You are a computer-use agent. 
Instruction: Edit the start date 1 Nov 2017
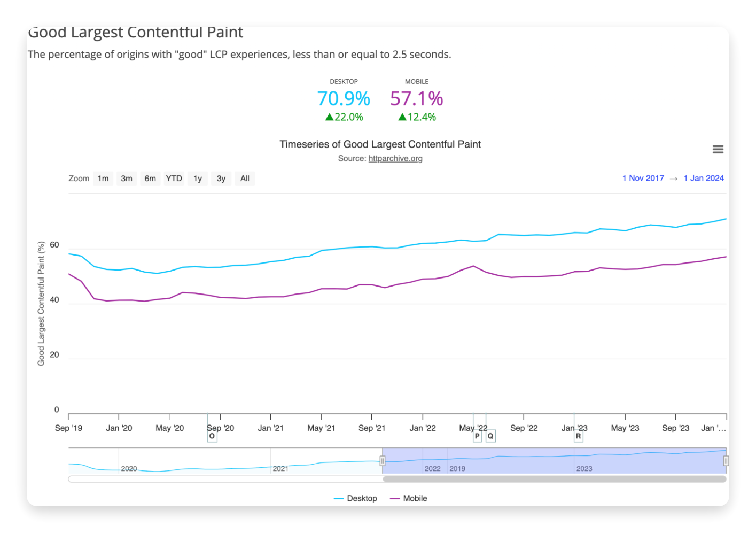coord(643,179)
